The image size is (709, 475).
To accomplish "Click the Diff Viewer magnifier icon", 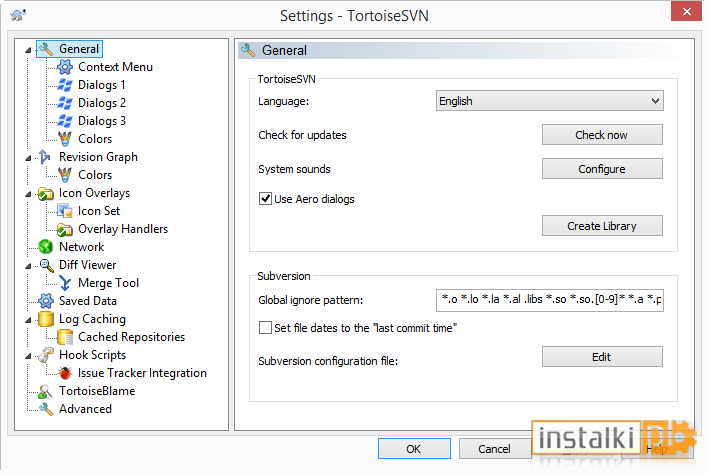I will point(46,265).
